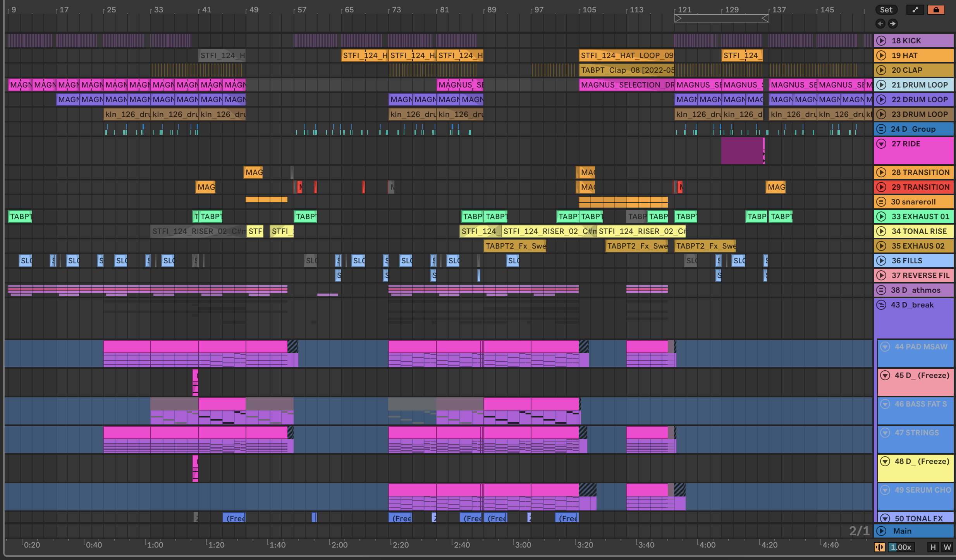Select the dark purple RIDE clip

pos(742,151)
